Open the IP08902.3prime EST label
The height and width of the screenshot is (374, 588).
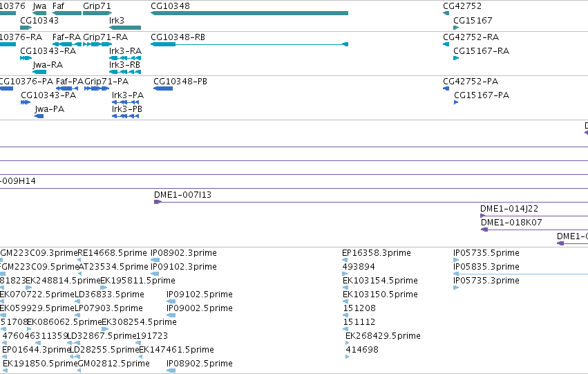point(184,253)
